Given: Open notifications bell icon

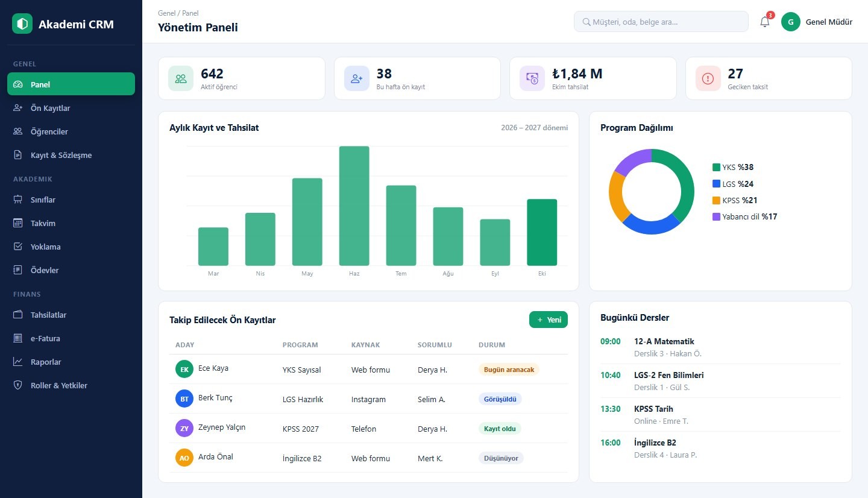Looking at the screenshot, I should pos(765,22).
